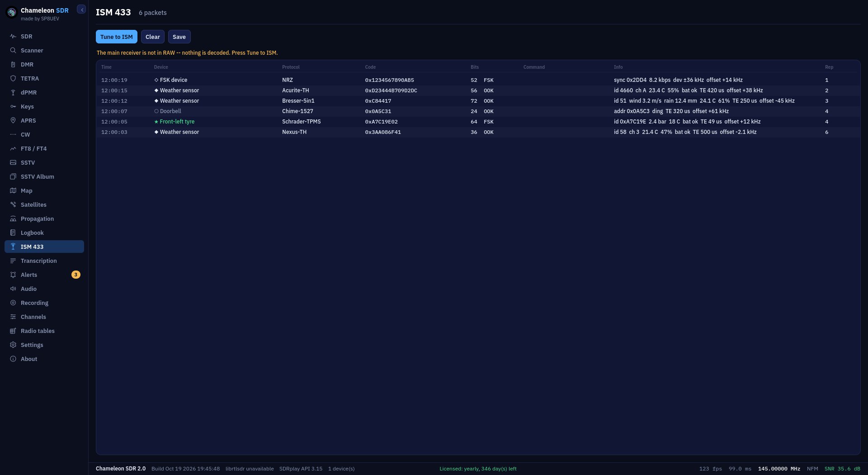Click the SSTV Album icon
This screenshot has width=868, height=475.
tap(13, 176)
